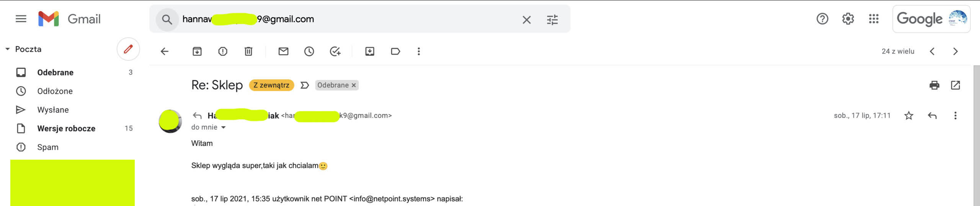Star the message from 17 lip
This screenshot has width=980, height=206.
[x=909, y=116]
